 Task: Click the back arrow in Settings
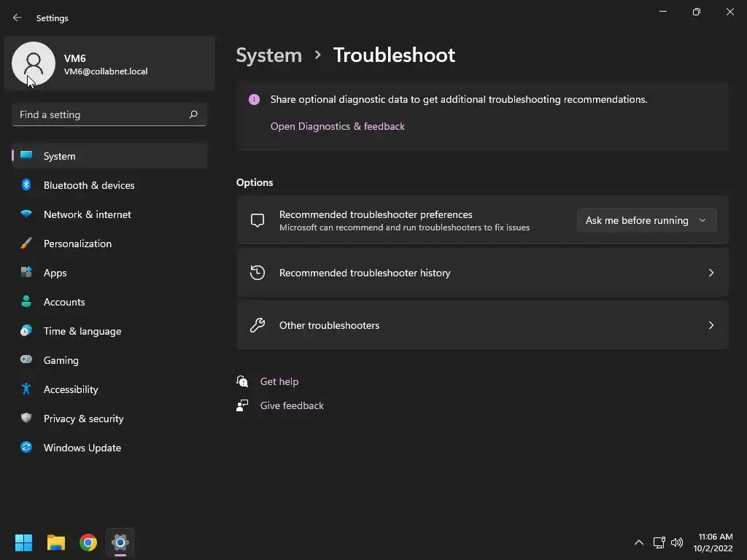click(18, 17)
